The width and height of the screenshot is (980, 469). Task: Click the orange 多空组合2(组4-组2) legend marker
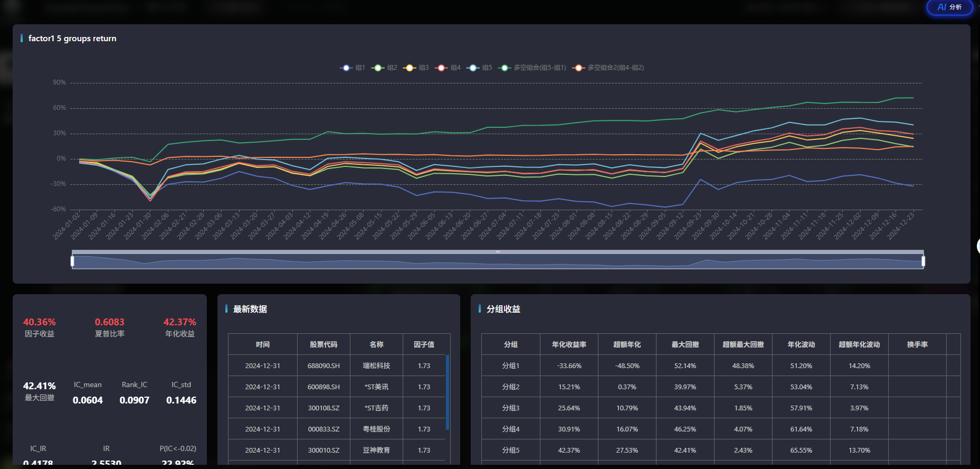(x=579, y=68)
